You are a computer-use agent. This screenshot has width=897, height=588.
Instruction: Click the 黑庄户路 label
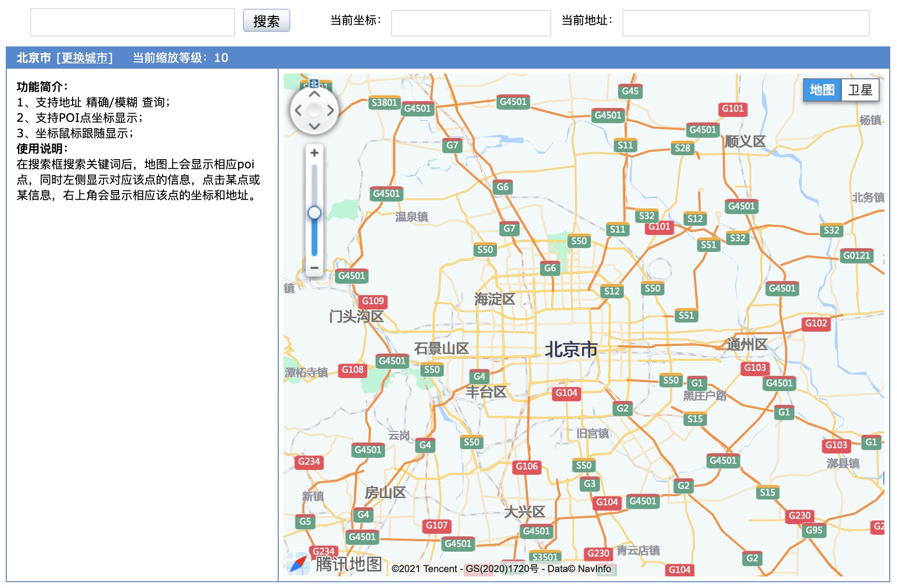[x=704, y=396]
